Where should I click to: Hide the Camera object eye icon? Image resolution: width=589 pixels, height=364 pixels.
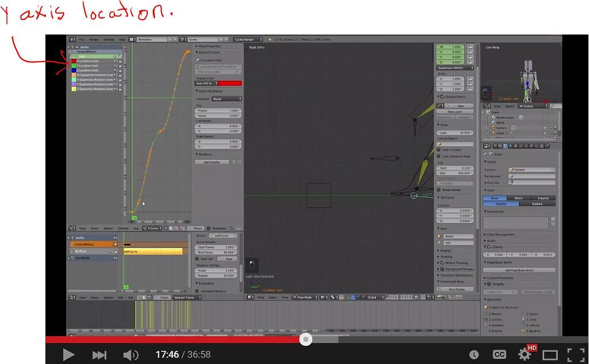(x=545, y=128)
